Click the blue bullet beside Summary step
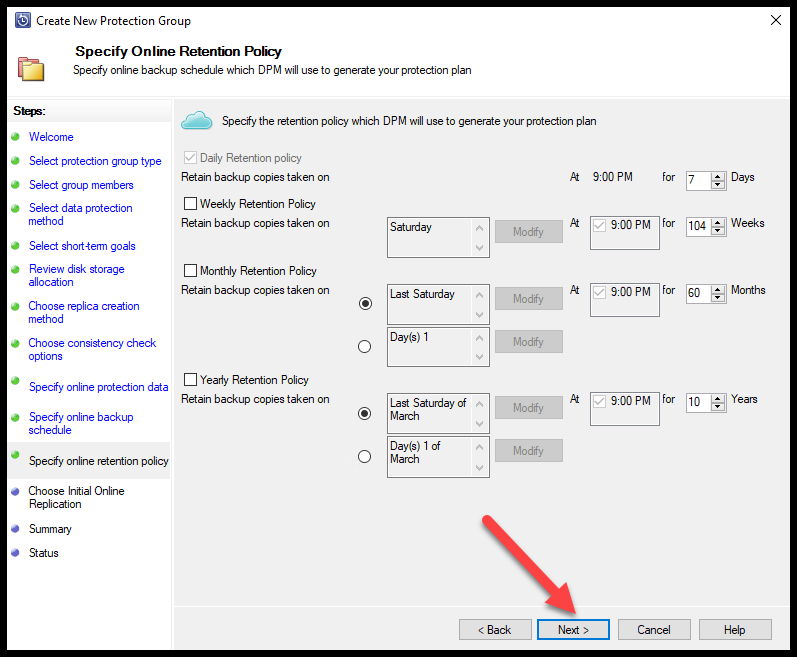This screenshot has width=797, height=657. point(15,528)
